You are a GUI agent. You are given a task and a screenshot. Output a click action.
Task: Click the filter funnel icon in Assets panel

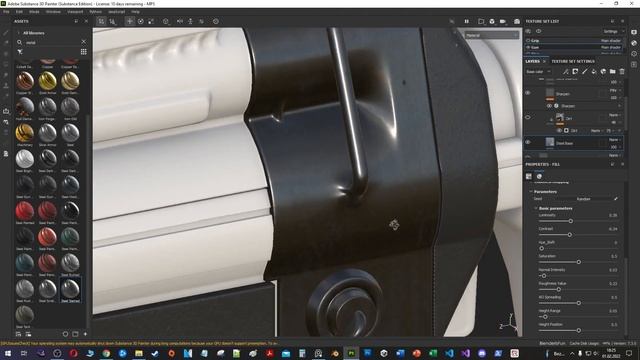pyautogui.click(x=20, y=51)
